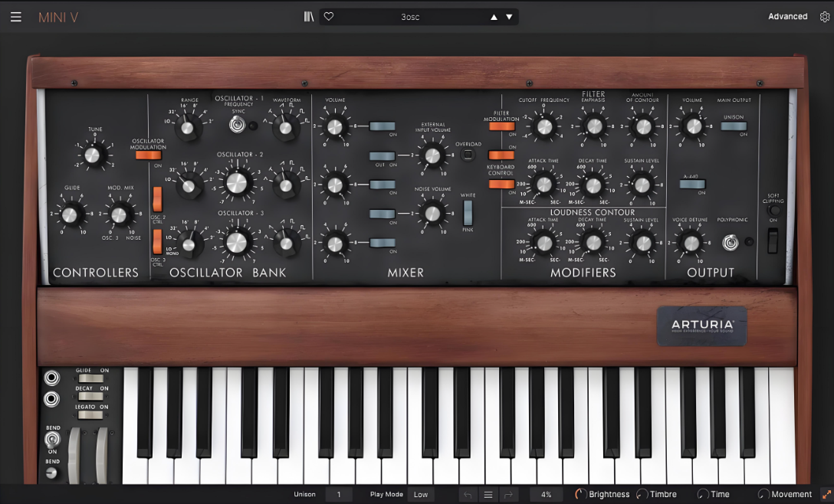Toggle the Filter Modulation switch
The height and width of the screenshot is (504, 834).
(501, 126)
